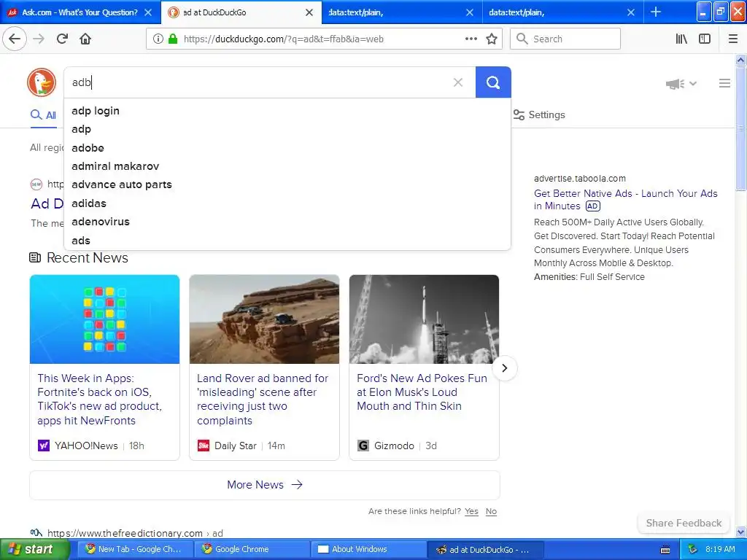Answer Yes to links helpful question

point(471,511)
